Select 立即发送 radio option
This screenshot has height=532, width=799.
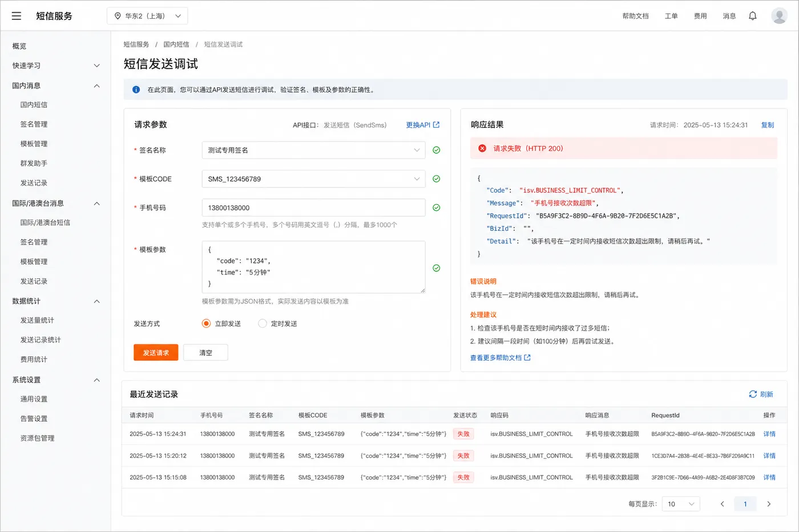point(207,323)
